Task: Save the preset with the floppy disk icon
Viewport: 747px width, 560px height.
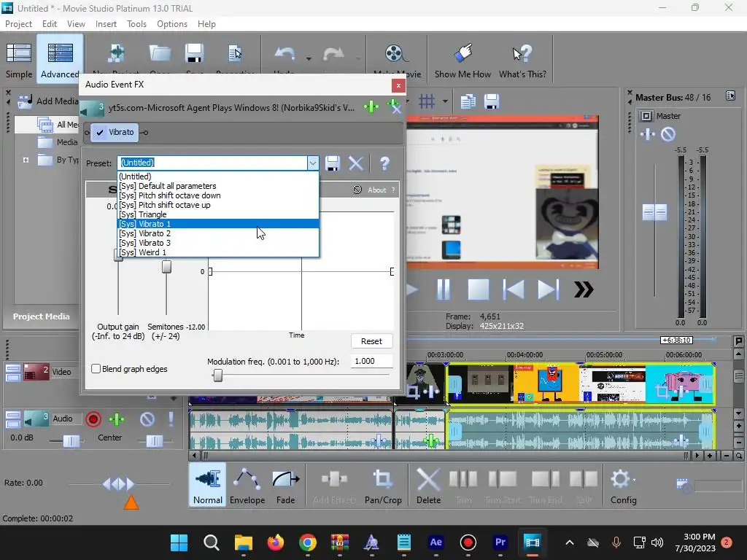Action: 332,163
